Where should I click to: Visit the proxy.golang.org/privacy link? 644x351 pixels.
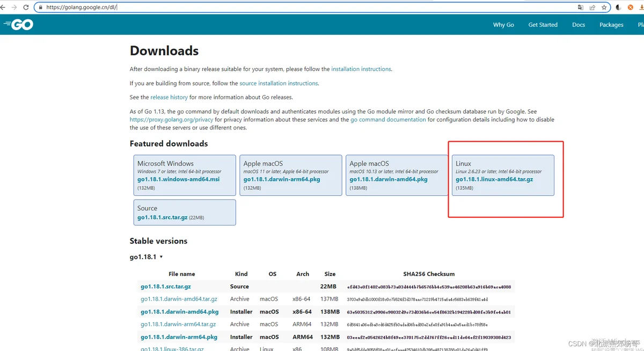tap(171, 120)
